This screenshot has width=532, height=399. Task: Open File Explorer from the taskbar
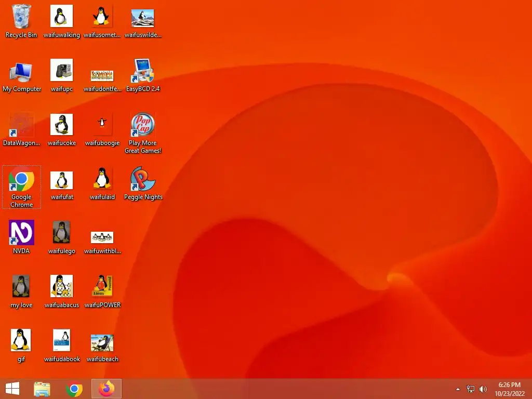tap(42, 389)
